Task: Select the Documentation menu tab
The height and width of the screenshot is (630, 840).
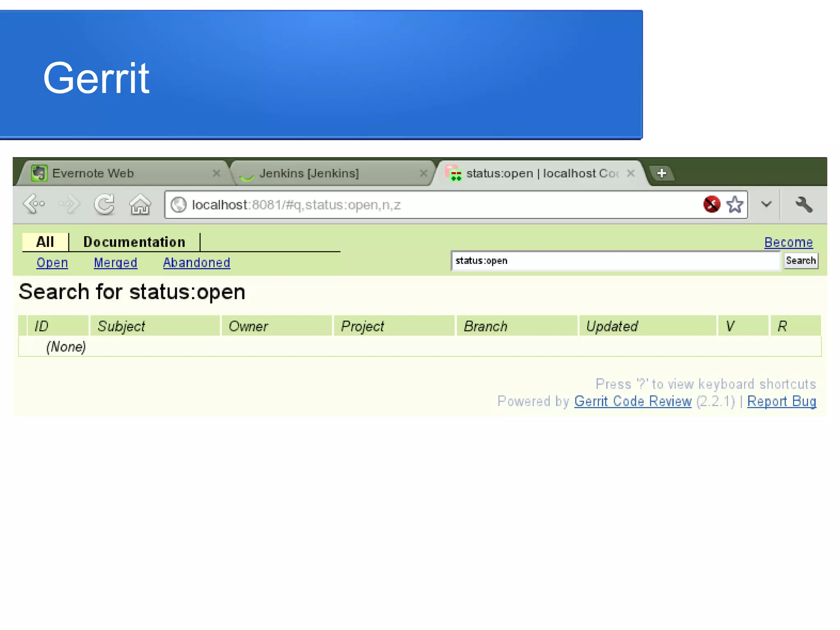Action: click(x=134, y=242)
